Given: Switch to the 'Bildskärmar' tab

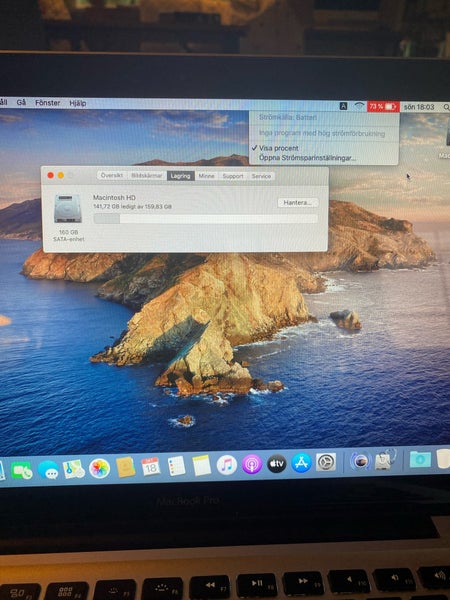Looking at the screenshot, I should point(147,176).
